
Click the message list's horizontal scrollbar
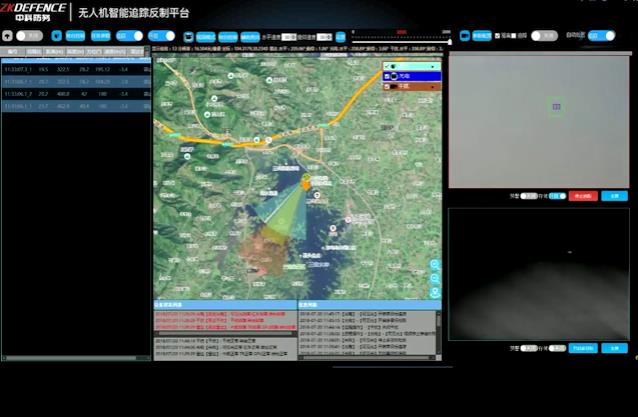click(366, 358)
